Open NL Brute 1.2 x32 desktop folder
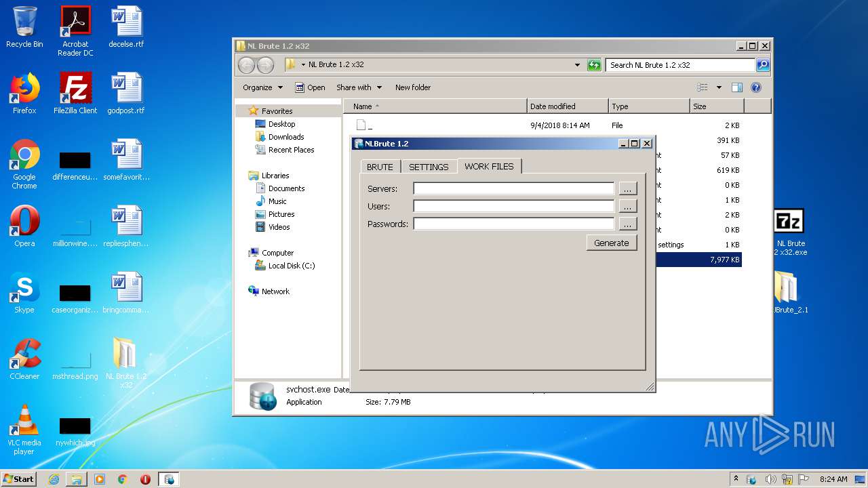 tap(126, 363)
